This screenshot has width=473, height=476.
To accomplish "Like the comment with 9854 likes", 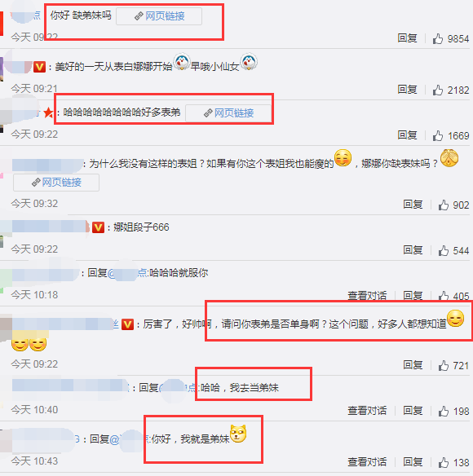I will 438,39.
